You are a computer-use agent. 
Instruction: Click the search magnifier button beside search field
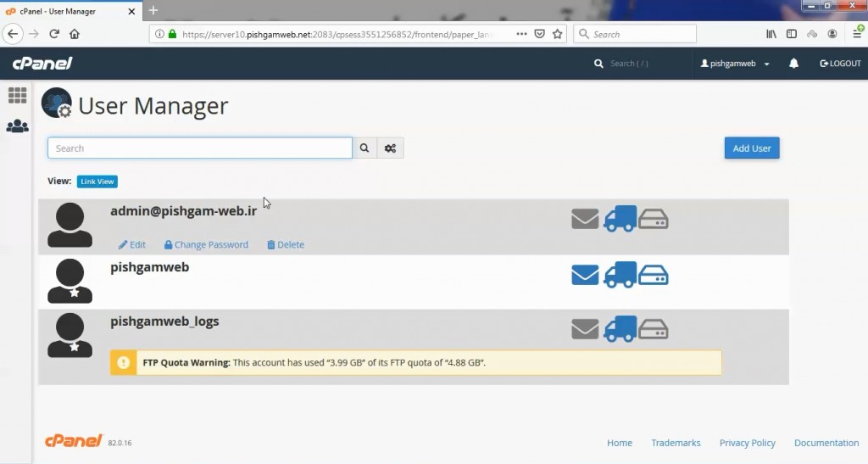click(x=364, y=148)
